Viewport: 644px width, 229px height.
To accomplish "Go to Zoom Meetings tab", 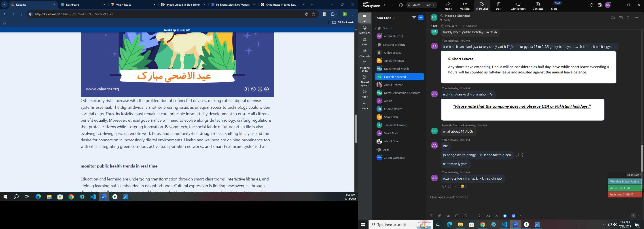I will click(465, 6).
